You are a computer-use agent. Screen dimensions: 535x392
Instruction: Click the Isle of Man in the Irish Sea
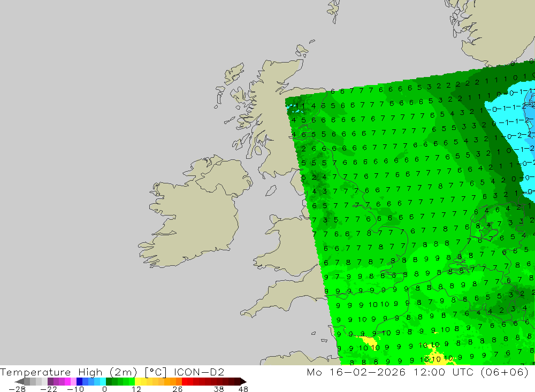point(271,190)
